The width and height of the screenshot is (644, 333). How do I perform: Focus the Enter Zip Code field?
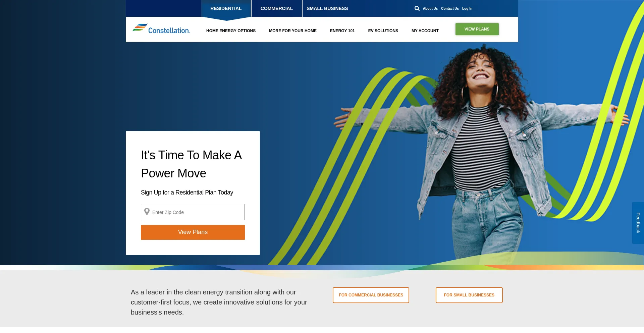coord(193,212)
